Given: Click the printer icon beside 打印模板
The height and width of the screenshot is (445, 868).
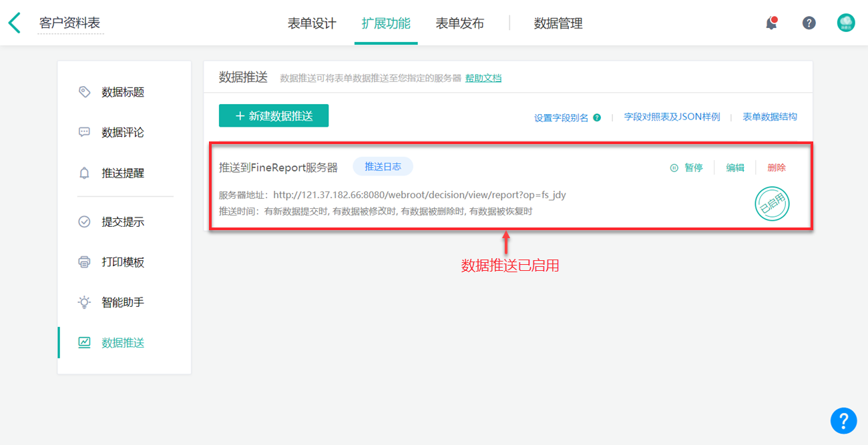Looking at the screenshot, I should tap(84, 262).
